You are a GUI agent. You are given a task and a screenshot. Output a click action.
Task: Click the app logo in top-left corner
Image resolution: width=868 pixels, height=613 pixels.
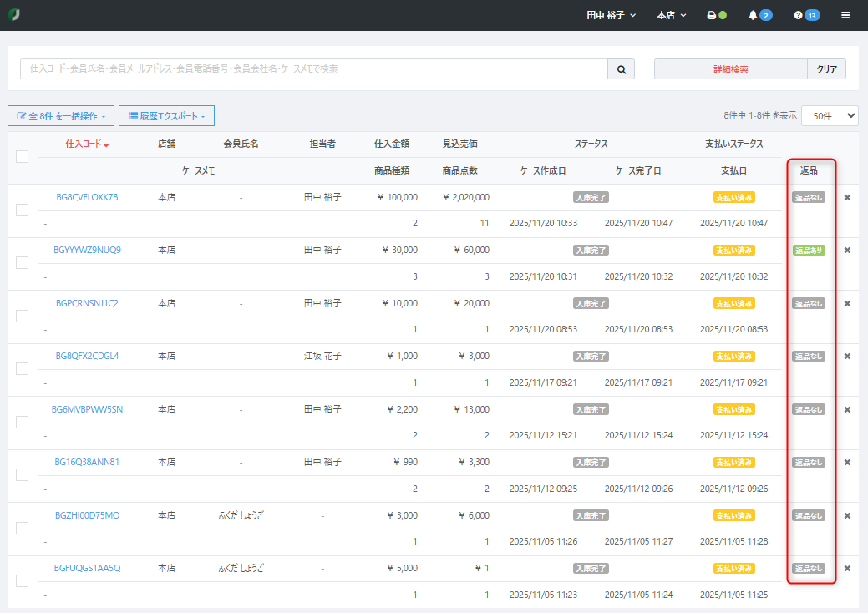[x=14, y=15]
